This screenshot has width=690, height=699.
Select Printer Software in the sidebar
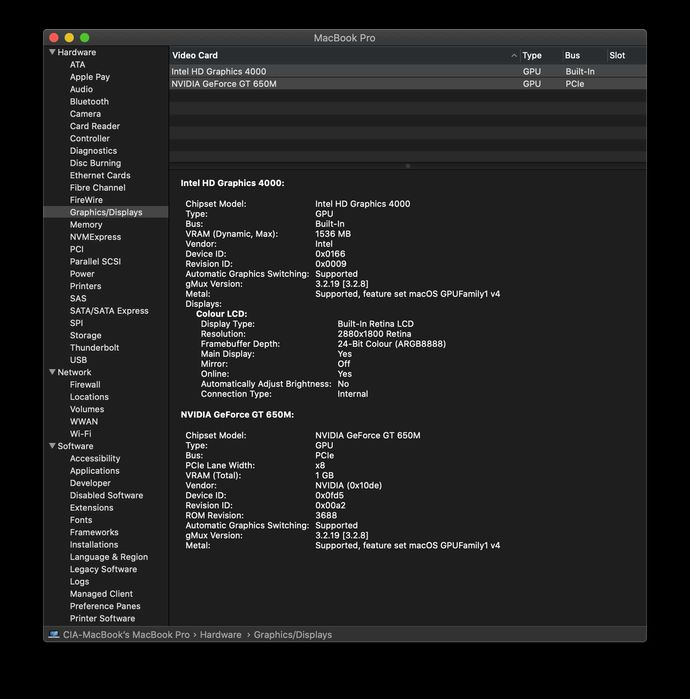(x=103, y=619)
